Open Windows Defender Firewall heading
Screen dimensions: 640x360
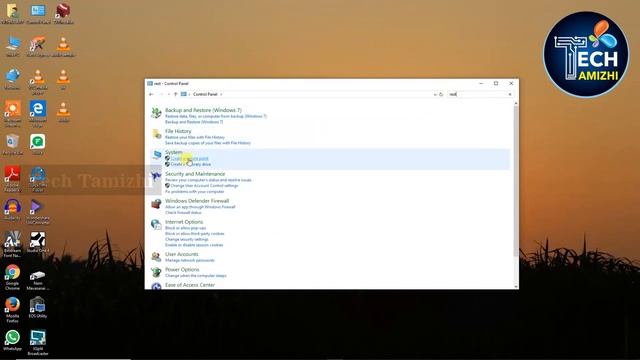coord(197,201)
